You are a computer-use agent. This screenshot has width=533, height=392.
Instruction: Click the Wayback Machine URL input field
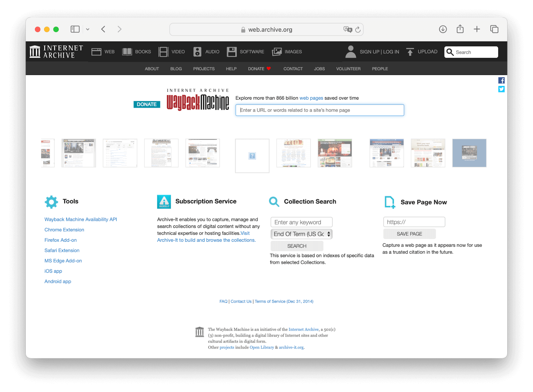click(x=319, y=110)
